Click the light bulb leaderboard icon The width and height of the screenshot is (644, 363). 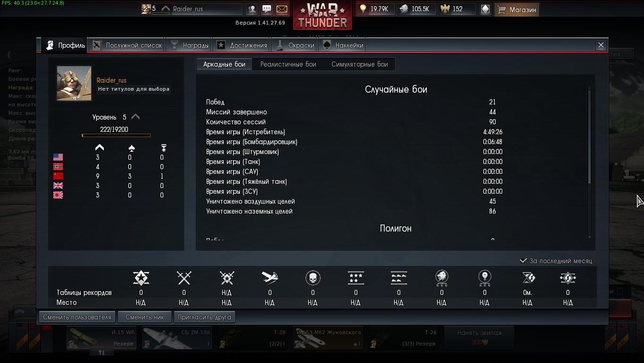pos(484,278)
